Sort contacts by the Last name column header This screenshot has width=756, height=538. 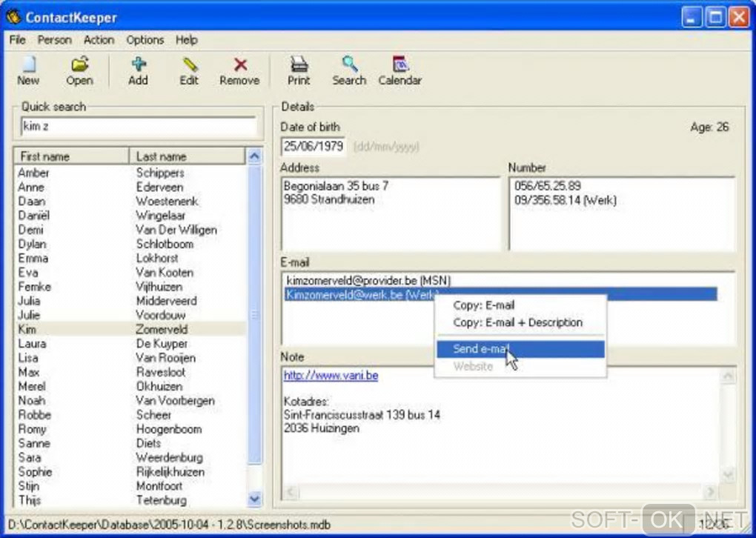[x=187, y=156]
